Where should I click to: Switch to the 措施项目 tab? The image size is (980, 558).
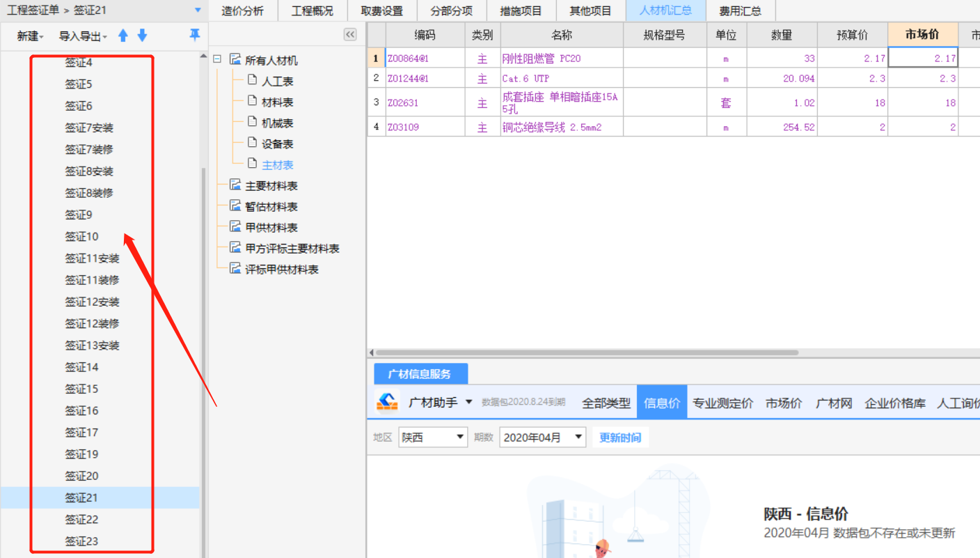(x=521, y=10)
